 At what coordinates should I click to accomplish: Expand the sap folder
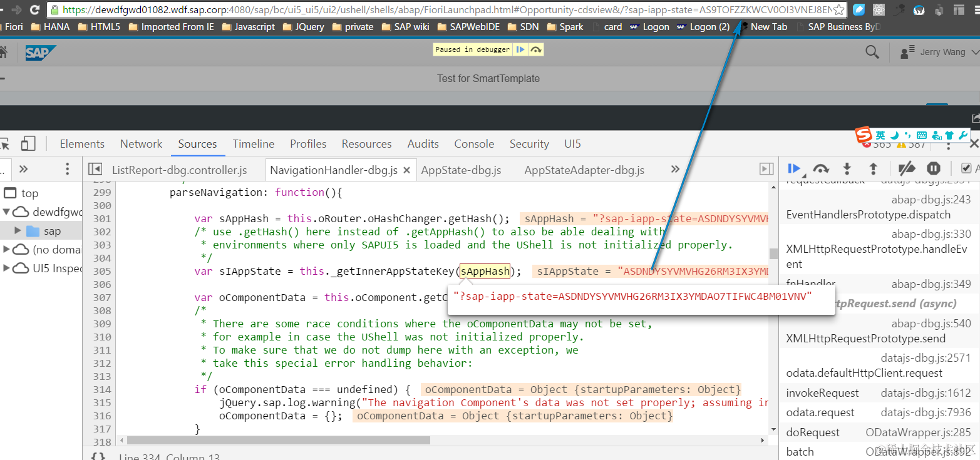click(18, 230)
